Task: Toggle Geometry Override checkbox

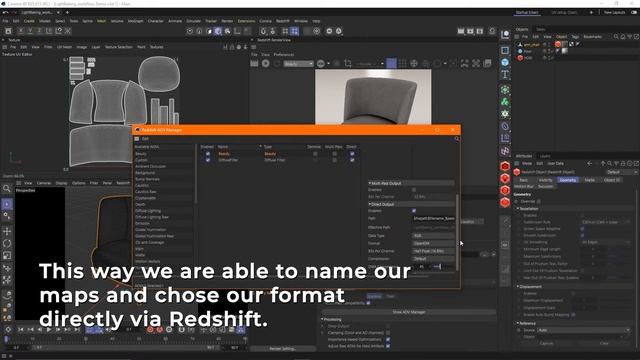Action: [x=539, y=201]
